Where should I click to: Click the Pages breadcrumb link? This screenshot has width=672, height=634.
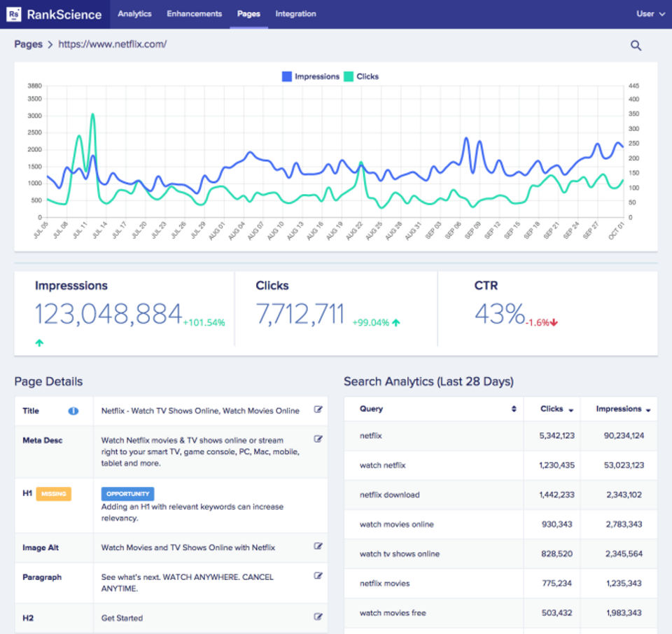point(28,44)
